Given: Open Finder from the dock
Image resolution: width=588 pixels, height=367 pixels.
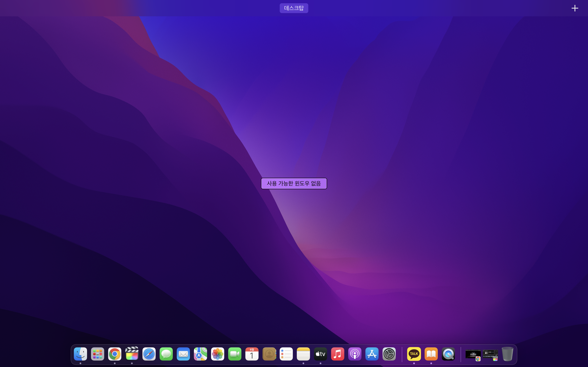Looking at the screenshot, I should point(80,354).
